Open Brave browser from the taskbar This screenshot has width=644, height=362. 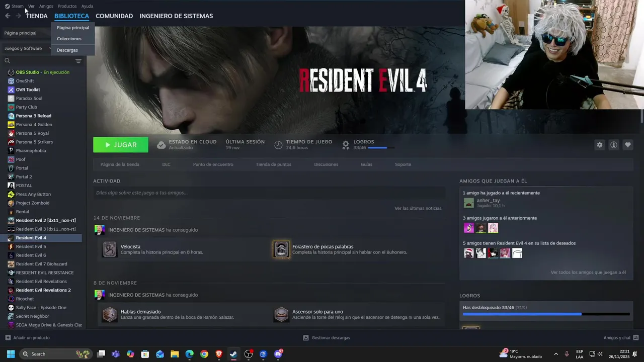click(219, 354)
